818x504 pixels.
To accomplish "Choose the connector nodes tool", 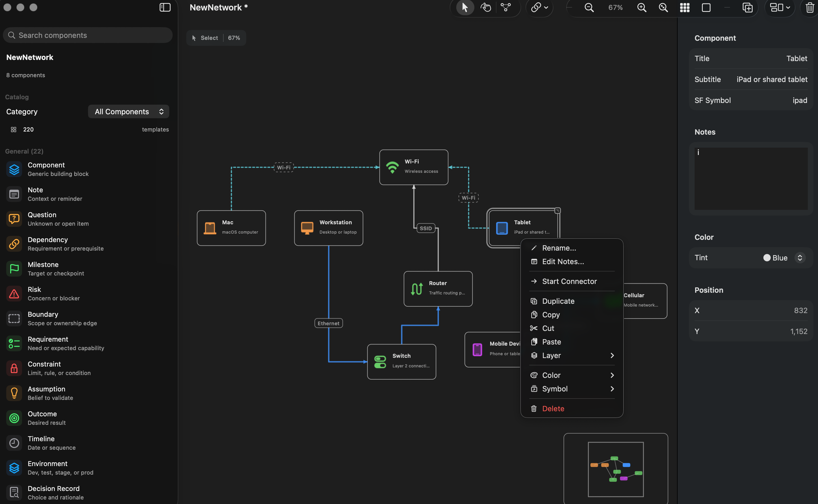I will [506, 7].
